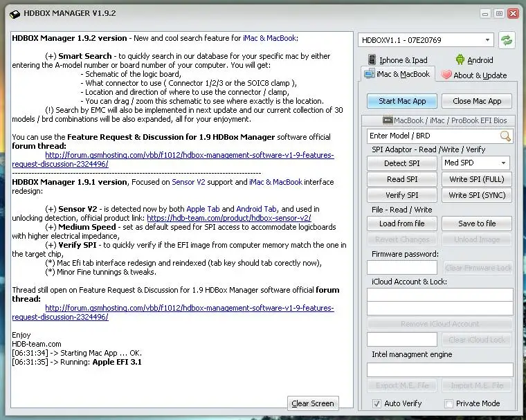Click the Load from file button

[x=402, y=223]
